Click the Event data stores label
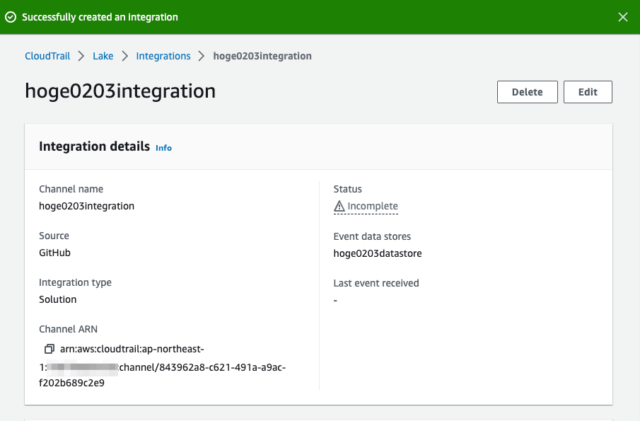Viewport: 640px width, 421px height. tap(372, 236)
